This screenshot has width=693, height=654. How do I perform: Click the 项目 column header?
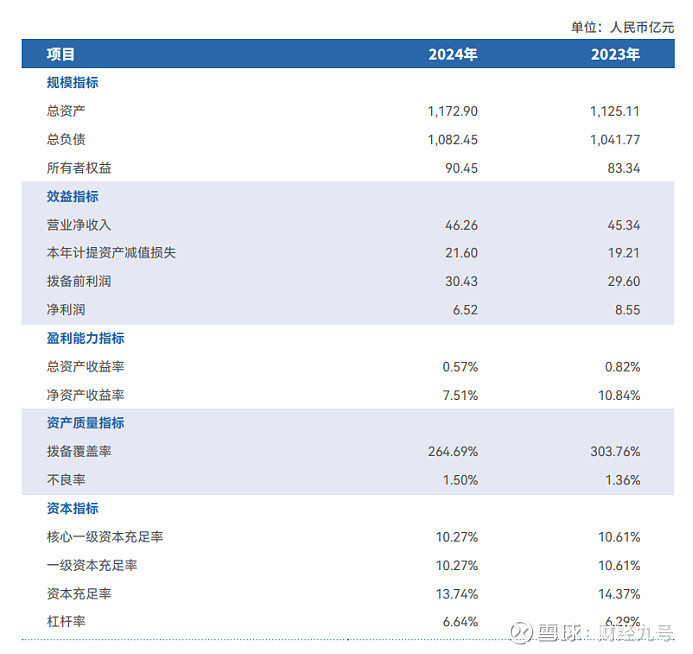pos(61,54)
